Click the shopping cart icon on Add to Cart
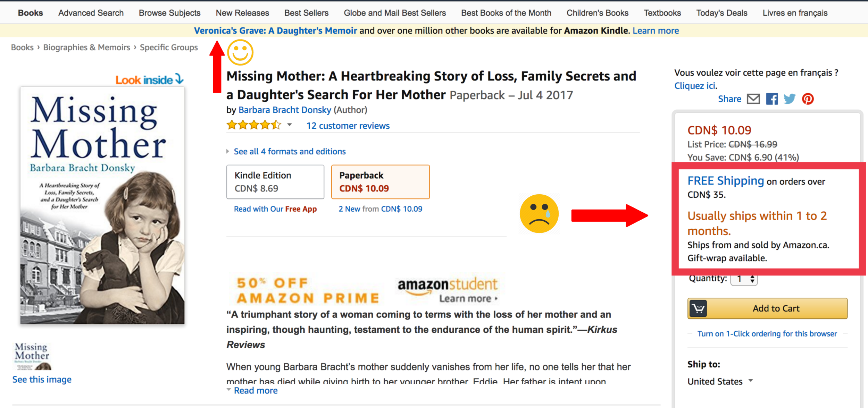This screenshot has width=868, height=408. [x=698, y=308]
